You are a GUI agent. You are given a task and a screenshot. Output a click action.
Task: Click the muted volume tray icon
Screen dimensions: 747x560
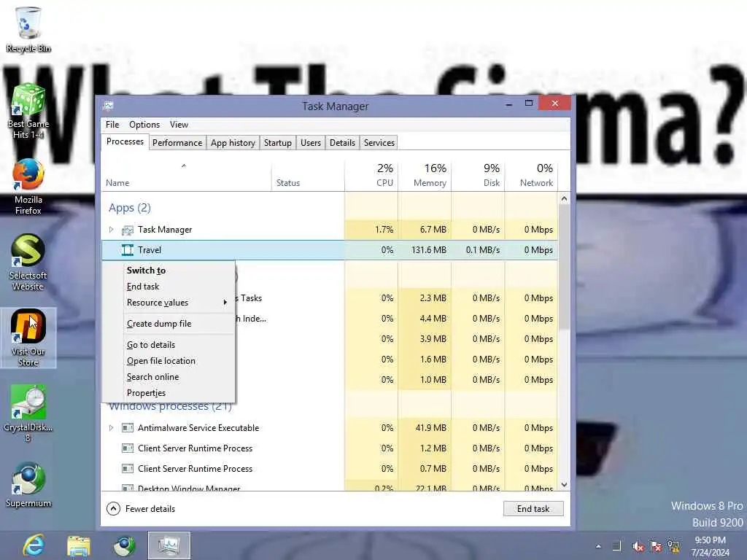[638, 547]
